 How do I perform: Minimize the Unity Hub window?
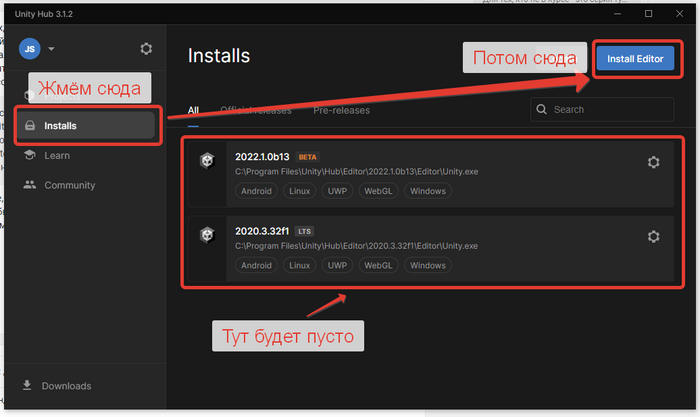point(617,14)
